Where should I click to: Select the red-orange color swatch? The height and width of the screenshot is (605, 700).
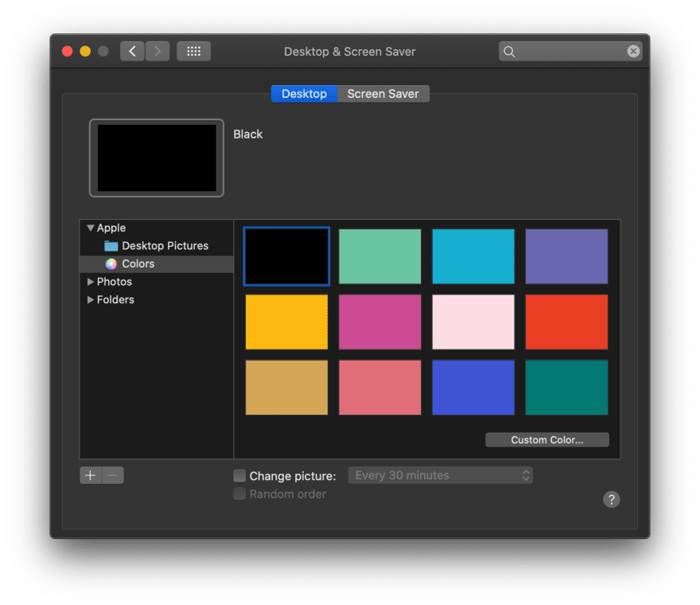[x=566, y=322]
